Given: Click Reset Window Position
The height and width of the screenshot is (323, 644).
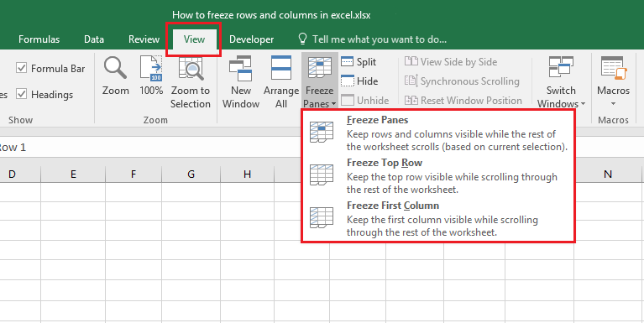Looking at the screenshot, I should 463,100.
